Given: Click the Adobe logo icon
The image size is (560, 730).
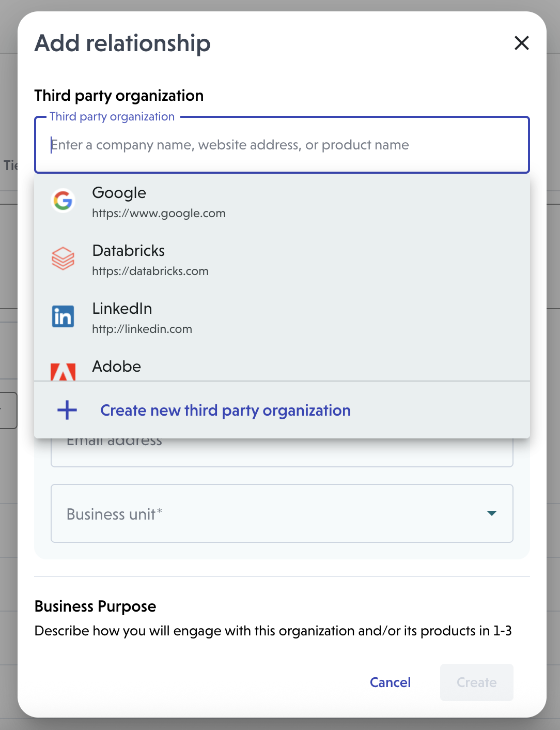Looking at the screenshot, I should click(63, 372).
